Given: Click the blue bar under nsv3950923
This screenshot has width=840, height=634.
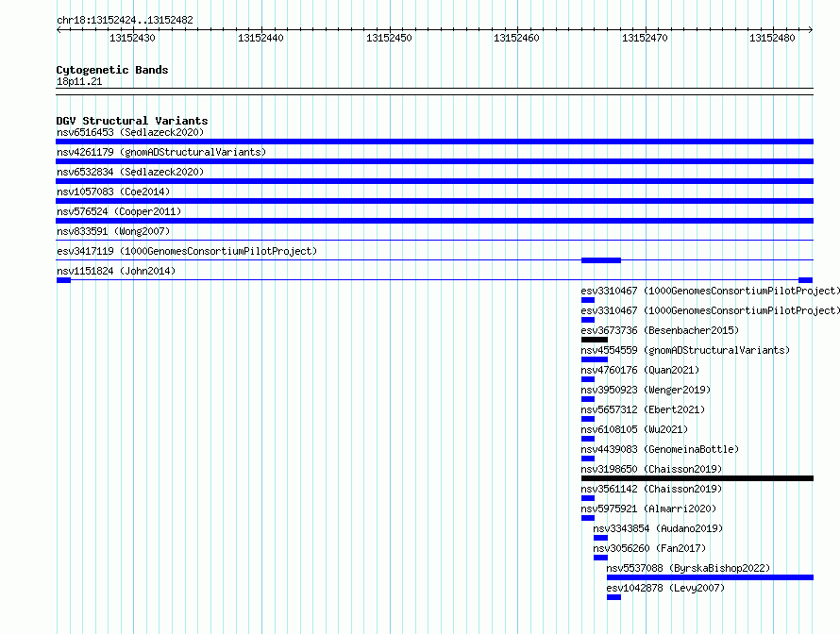Looking at the screenshot, I should click(x=588, y=399).
